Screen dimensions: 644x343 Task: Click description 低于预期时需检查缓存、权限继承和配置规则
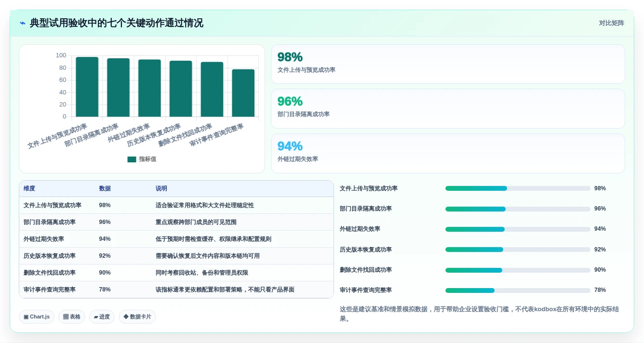(213, 239)
